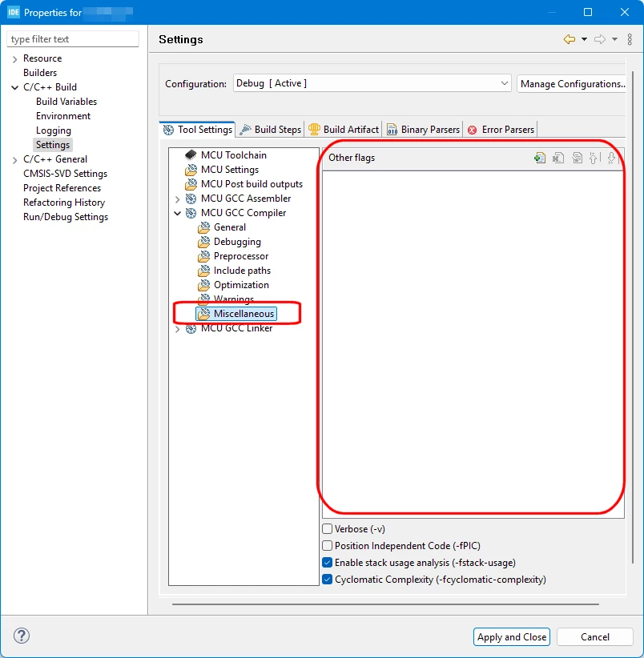Select Environment tree item

tap(63, 116)
